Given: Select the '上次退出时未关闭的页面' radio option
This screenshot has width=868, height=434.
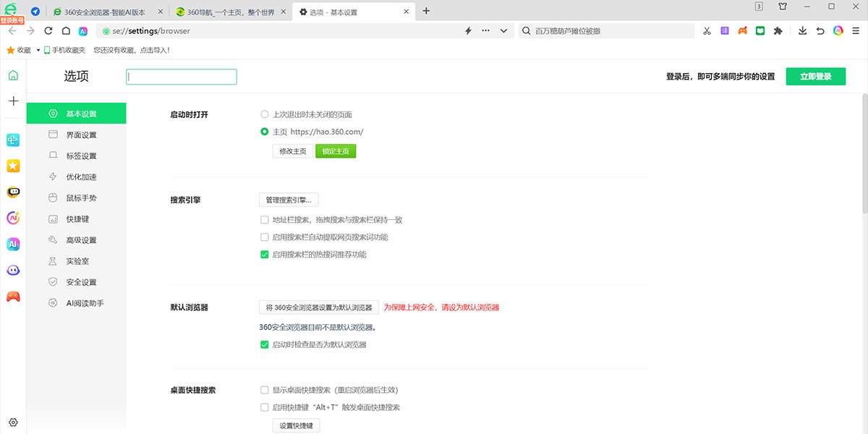Looking at the screenshot, I should [265, 114].
